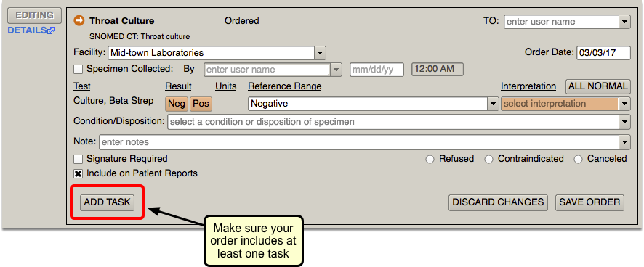Edit the Order Date field 03/03/17

(x=603, y=53)
